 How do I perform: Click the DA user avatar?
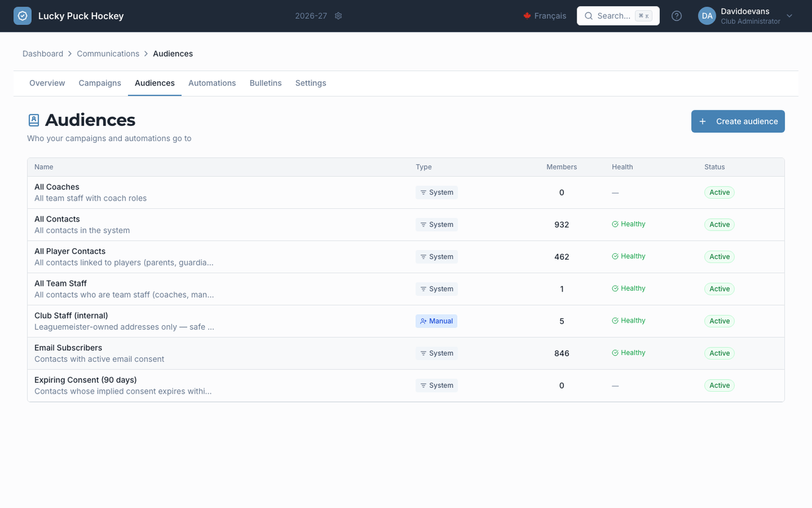coord(707,16)
